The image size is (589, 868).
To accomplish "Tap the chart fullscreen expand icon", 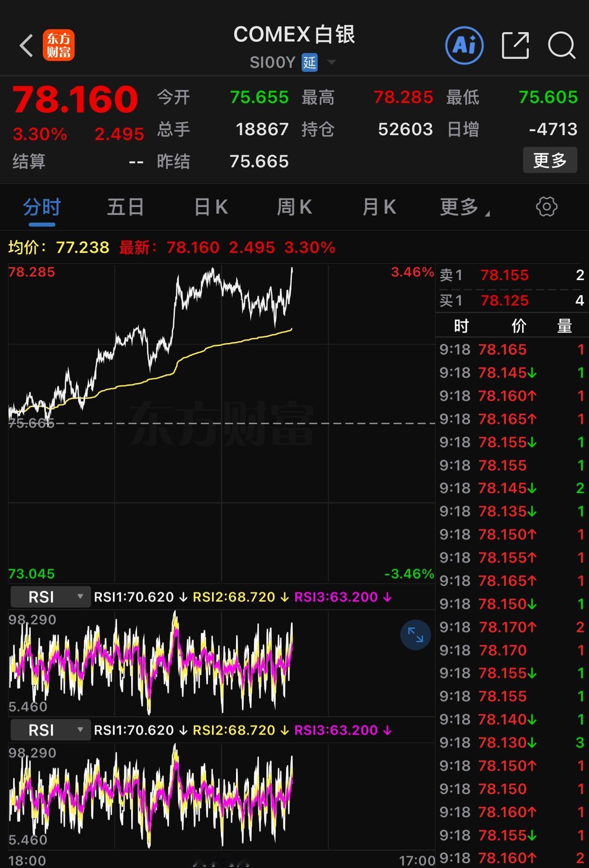I will click(416, 635).
